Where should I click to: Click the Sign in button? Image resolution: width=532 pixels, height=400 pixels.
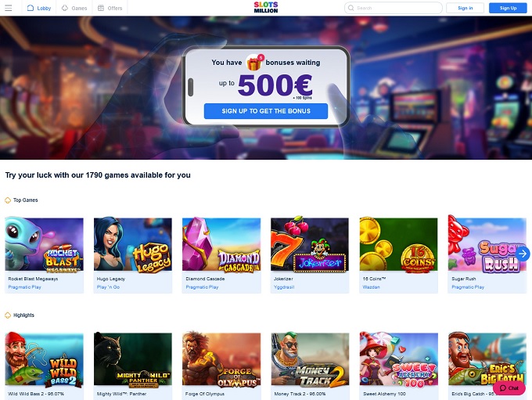click(x=465, y=8)
